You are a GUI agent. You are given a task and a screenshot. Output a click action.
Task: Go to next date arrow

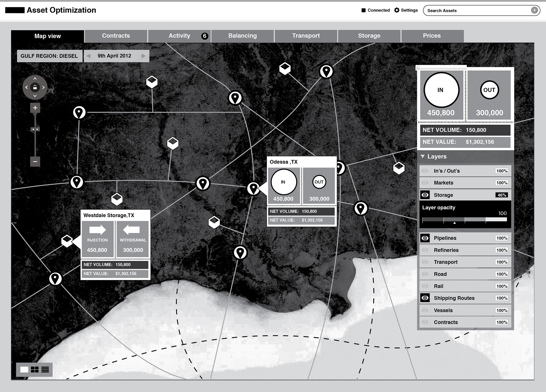click(x=143, y=56)
